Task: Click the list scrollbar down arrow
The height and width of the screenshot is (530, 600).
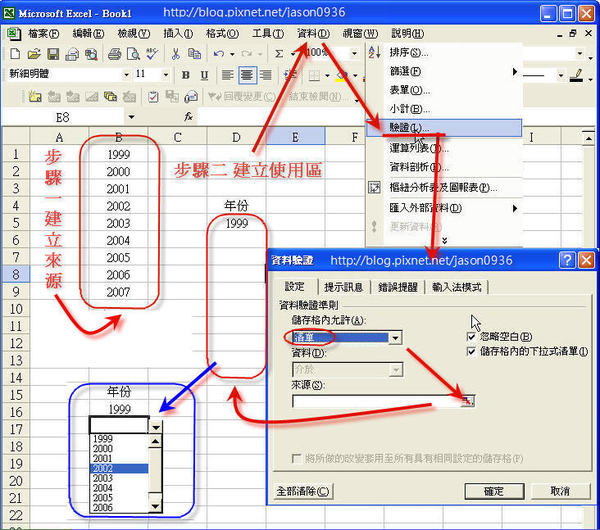Action: 155,507
